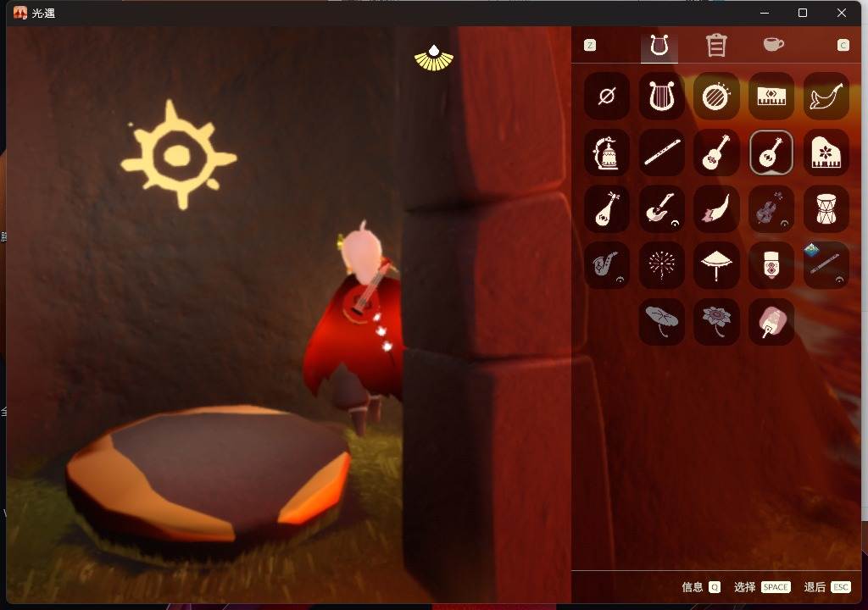The width and height of the screenshot is (868, 610).
Task: Equip the pipa lute instrument
Action: click(x=607, y=208)
